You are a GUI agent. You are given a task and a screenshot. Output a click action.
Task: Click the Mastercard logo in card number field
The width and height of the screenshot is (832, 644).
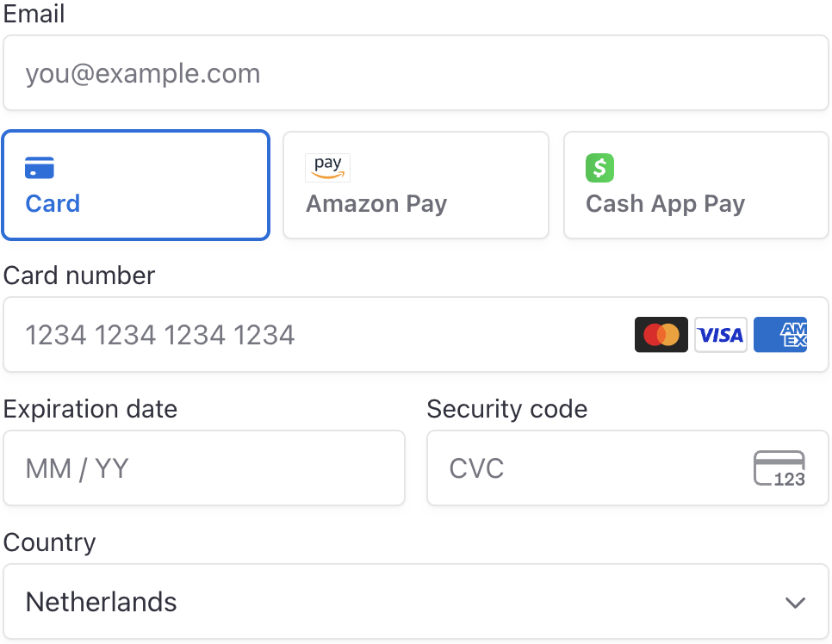coord(661,335)
